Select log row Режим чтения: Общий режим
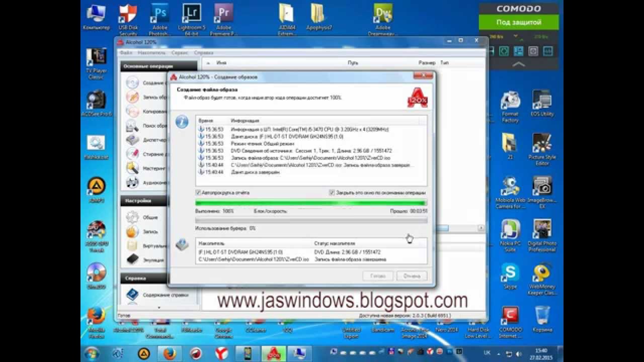Viewport: 644px width, 362px height. click(x=312, y=144)
